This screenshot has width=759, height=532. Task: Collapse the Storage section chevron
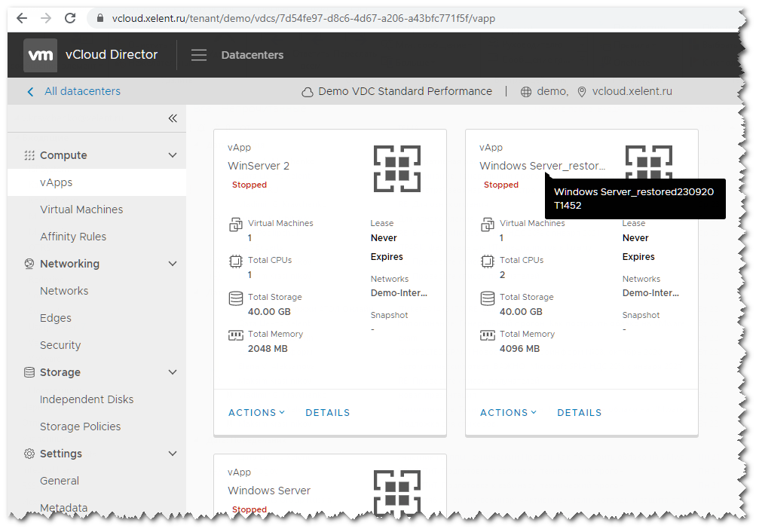tap(173, 372)
